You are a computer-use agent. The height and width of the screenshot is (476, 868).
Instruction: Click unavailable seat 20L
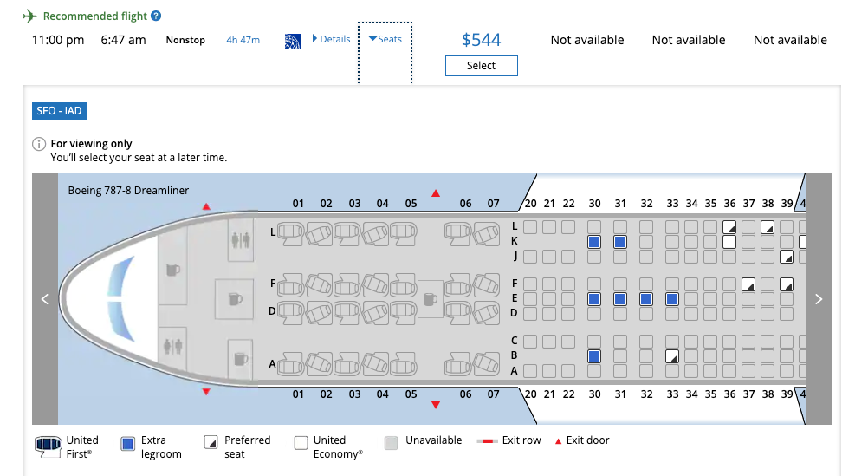pos(530,227)
